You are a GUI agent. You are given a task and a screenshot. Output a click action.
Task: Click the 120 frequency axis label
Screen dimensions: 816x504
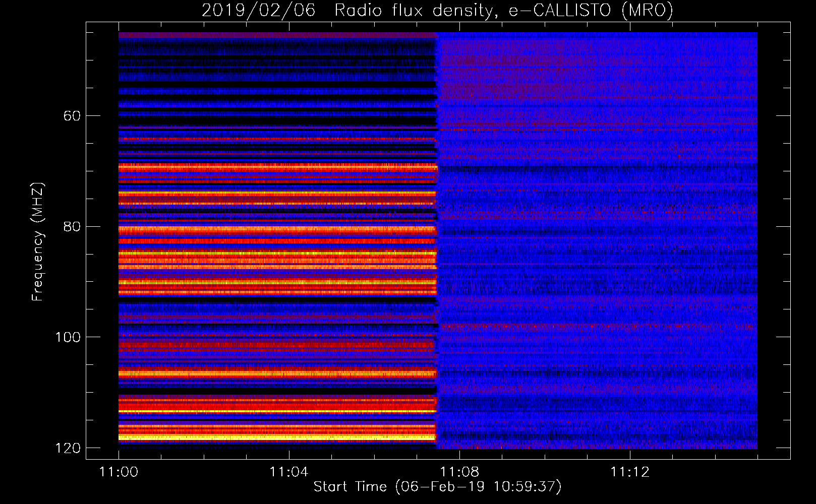point(68,448)
